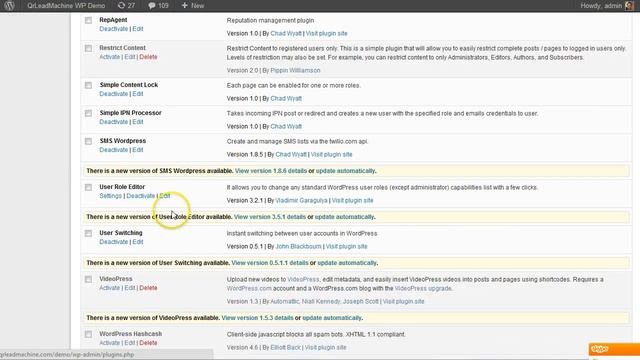The width and height of the screenshot is (640, 360).
Task: Tick the Simple IPN Processor checkbox
Action: (88, 113)
